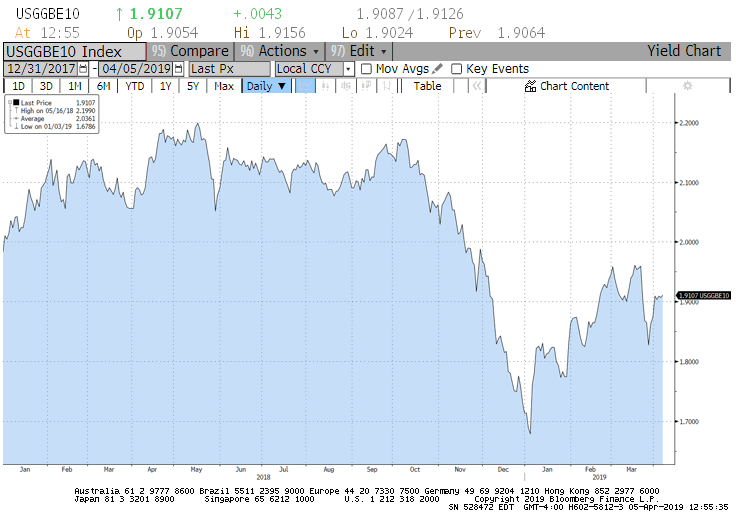Enable the Key Events checkbox

pyautogui.click(x=457, y=69)
